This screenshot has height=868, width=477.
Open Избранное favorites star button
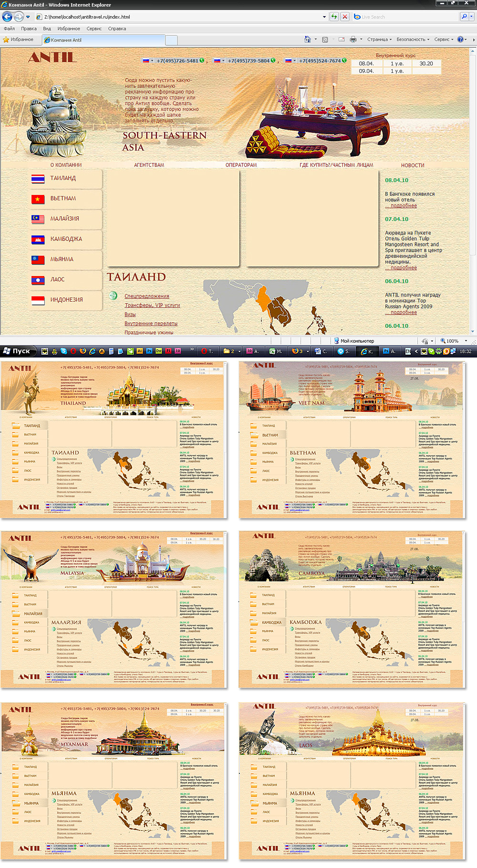click(18, 40)
